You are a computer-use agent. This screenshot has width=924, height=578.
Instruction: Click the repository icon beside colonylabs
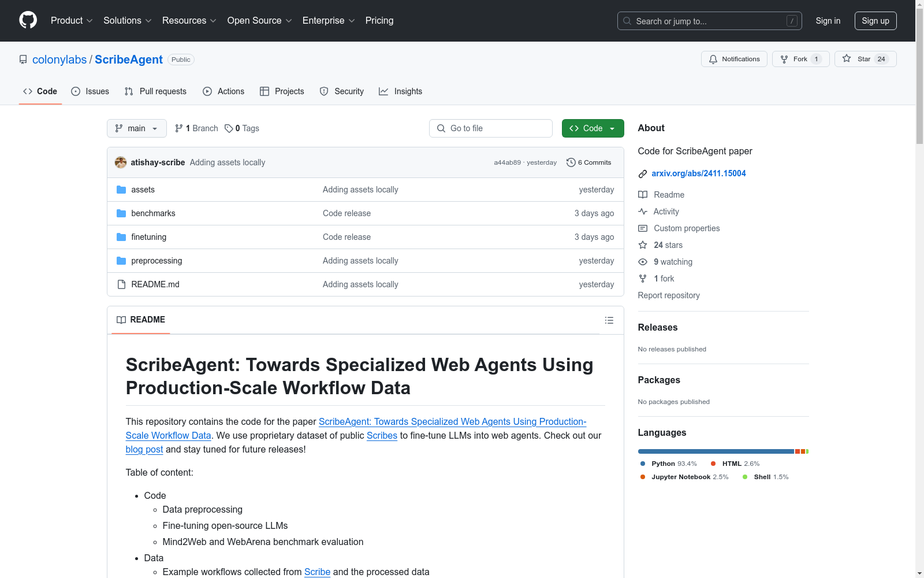tap(23, 60)
